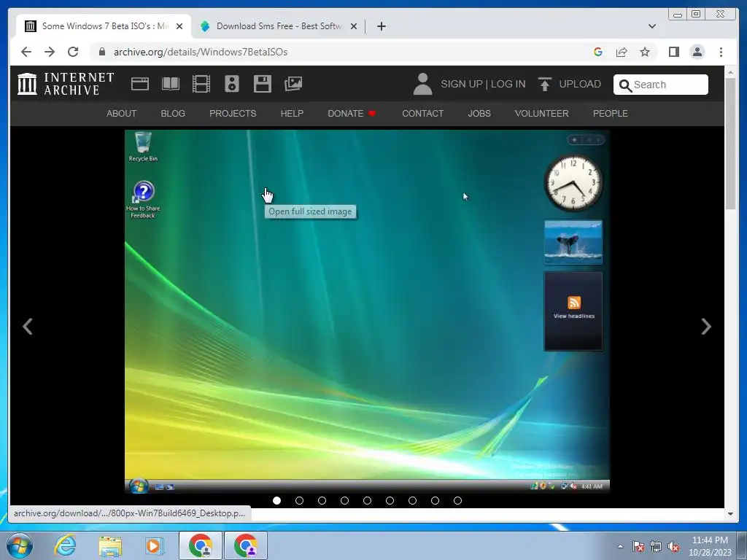This screenshot has height=560, width=747.
Task: Click the share page icon
Action: click(x=622, y=52)
